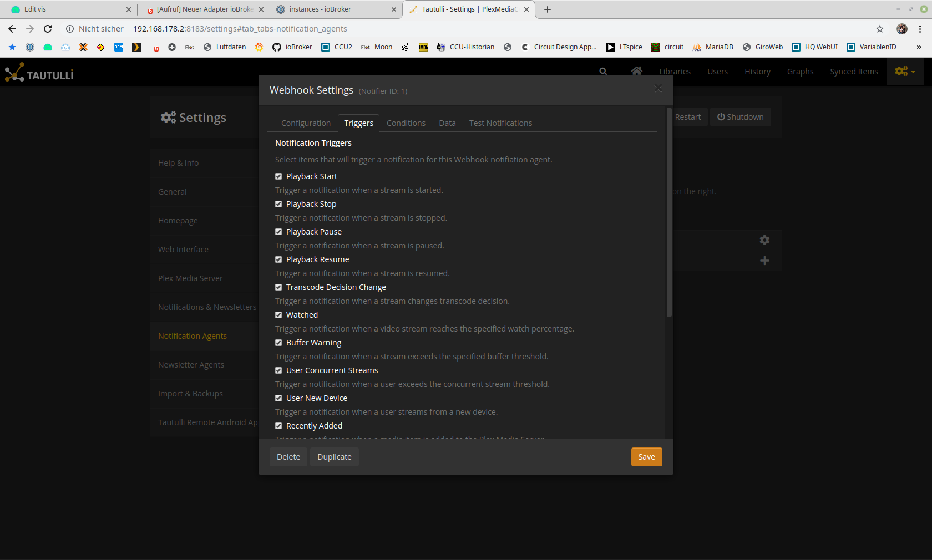Open the MariaDB bookmark
This screenshot has height=560, width=932.
713,47
